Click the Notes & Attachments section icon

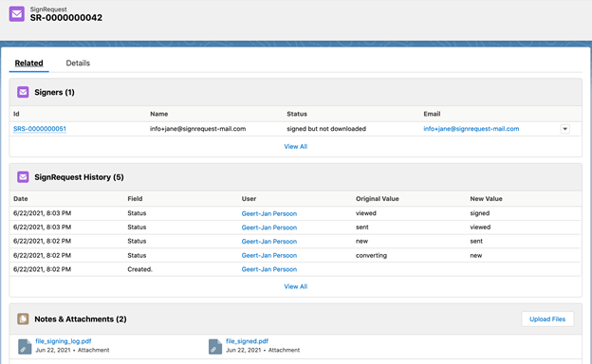point(23,319)
